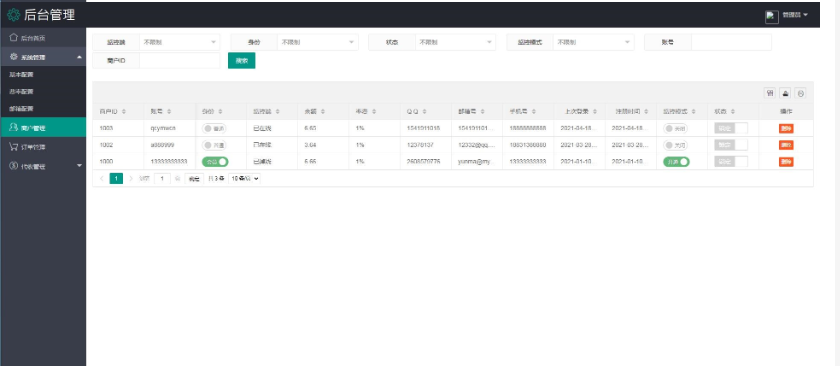The height and width of the screenshot is (366, 840).
Task: Toggle the identity switch for merchant 1002
Action: (x=214, y=145)
